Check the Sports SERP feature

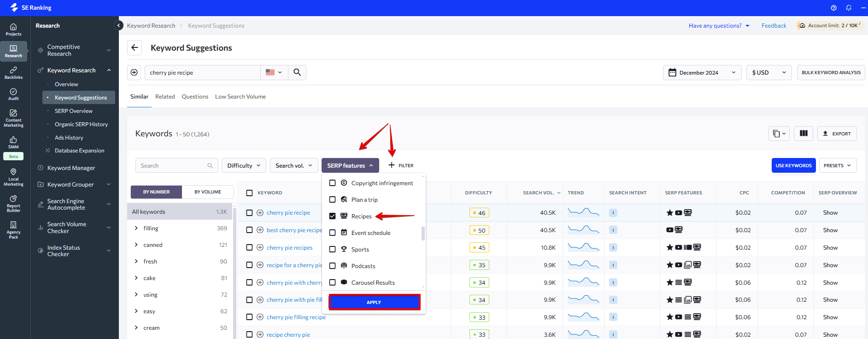[332, 249]
